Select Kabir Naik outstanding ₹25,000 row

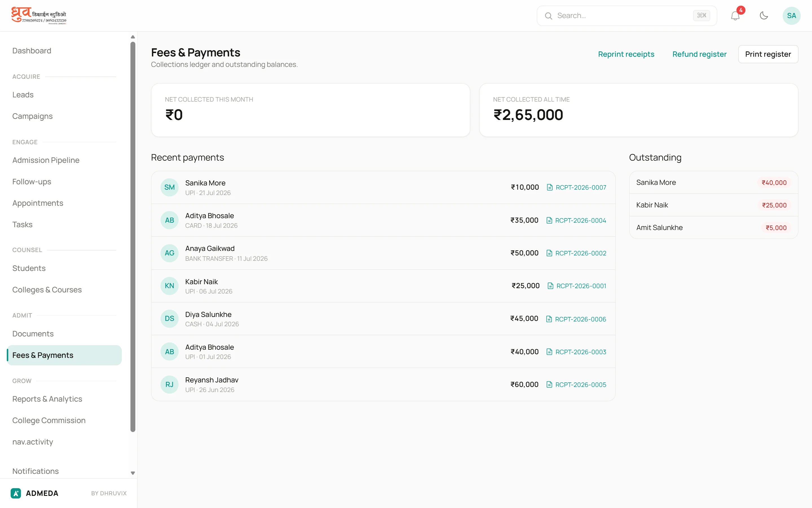(713, 205)
